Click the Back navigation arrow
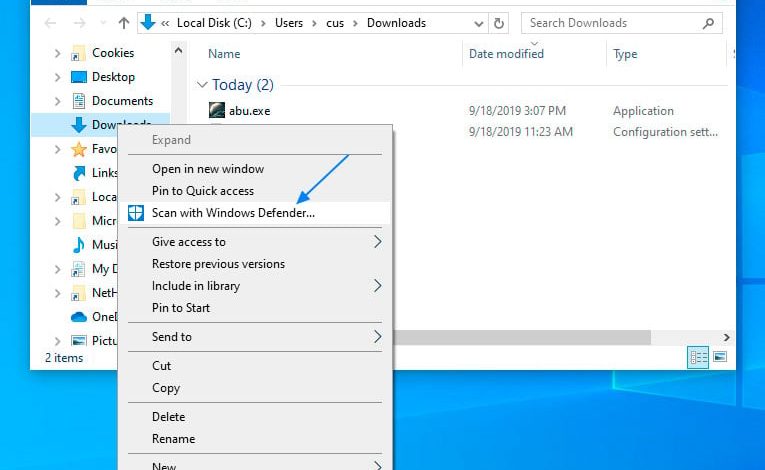This screenshot has height=470, width=765. (x=50, y=23)
